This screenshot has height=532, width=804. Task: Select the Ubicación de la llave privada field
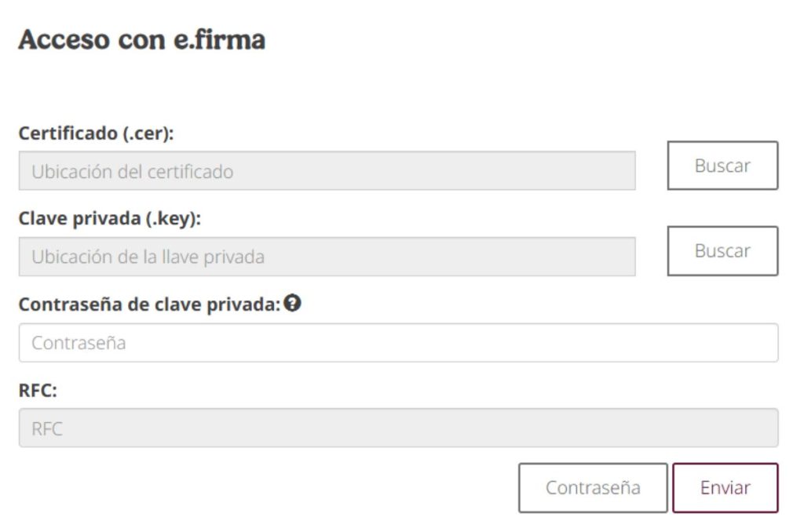(327, 257)
